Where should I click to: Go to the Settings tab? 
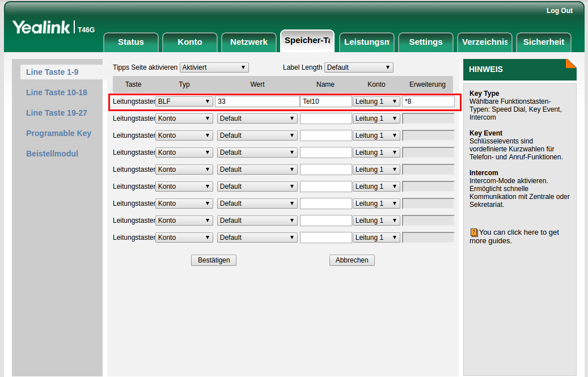[x=425, y=42]
